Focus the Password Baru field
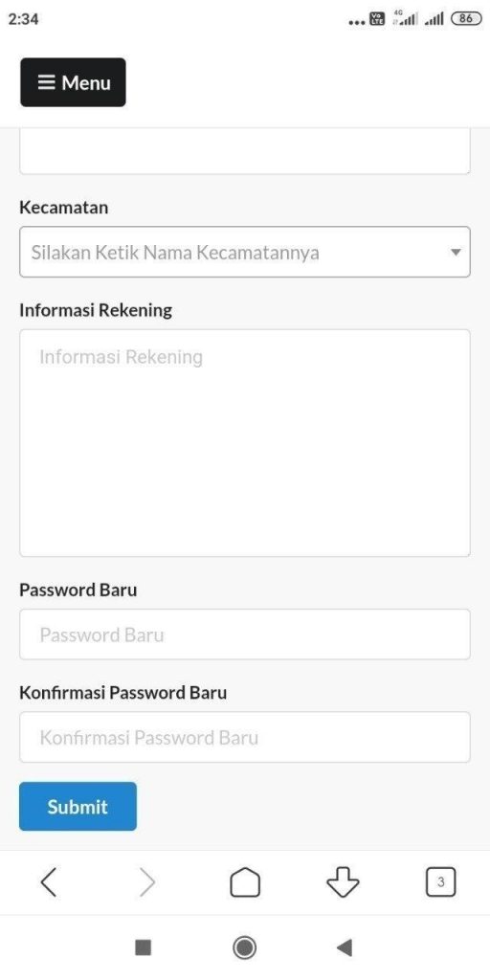Screen dimensions: 490x980 coord(245,635)
